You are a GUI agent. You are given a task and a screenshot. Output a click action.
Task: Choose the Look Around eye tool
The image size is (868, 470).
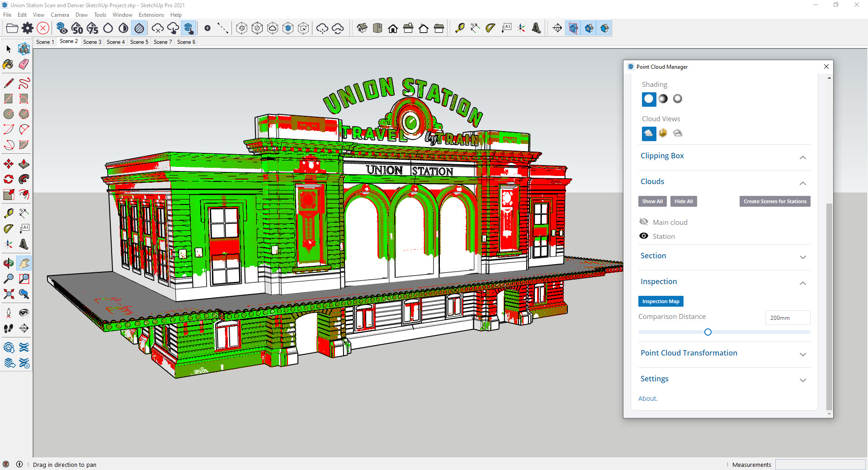(24, 313)
